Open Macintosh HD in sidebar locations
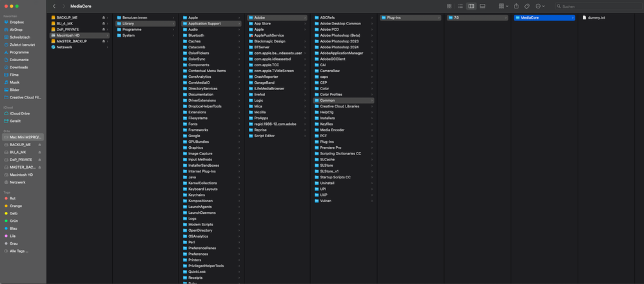 click(x=21, y=175)
